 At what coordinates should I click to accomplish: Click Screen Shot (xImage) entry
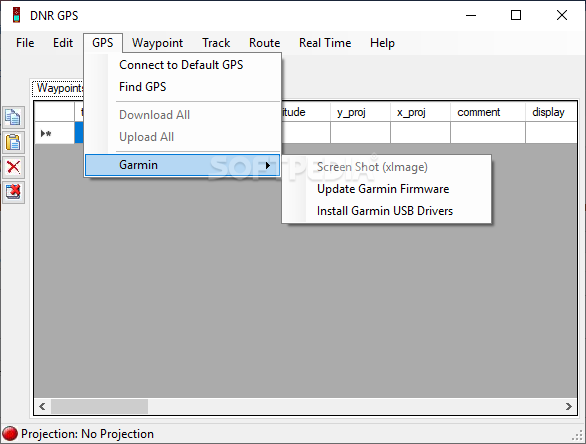386,167
